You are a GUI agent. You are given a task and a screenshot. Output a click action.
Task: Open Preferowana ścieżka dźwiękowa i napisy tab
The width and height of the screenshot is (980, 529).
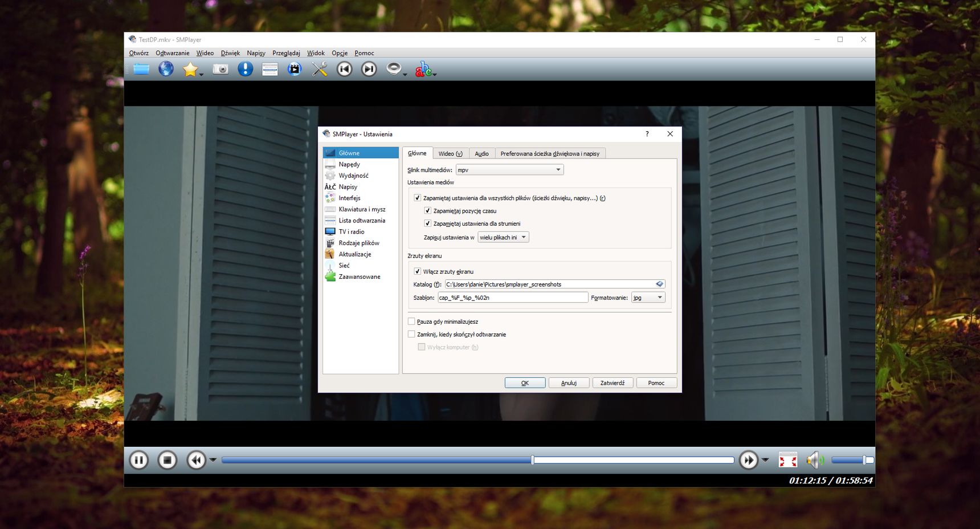[x=550, y=153]
